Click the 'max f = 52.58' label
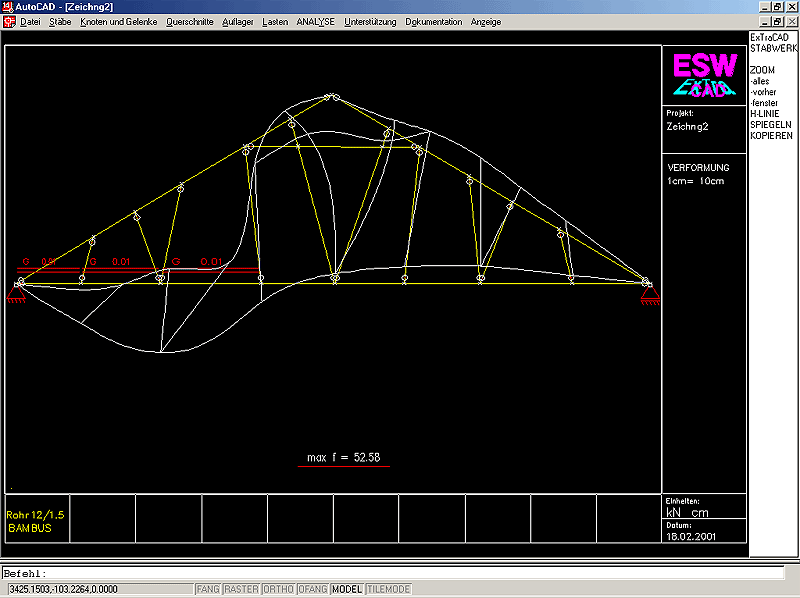The width and height of the screenshot is (800, 598). 344,458
